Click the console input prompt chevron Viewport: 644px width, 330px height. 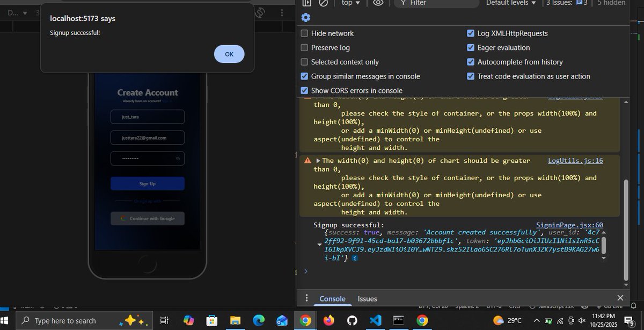[305, 271]
